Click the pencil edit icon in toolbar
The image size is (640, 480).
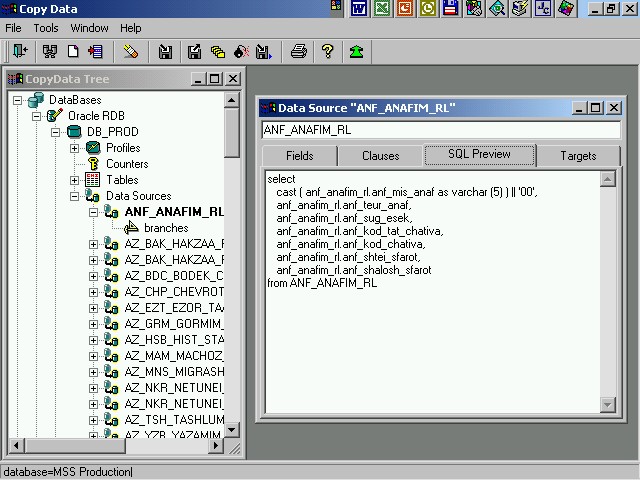coord(131,52)
